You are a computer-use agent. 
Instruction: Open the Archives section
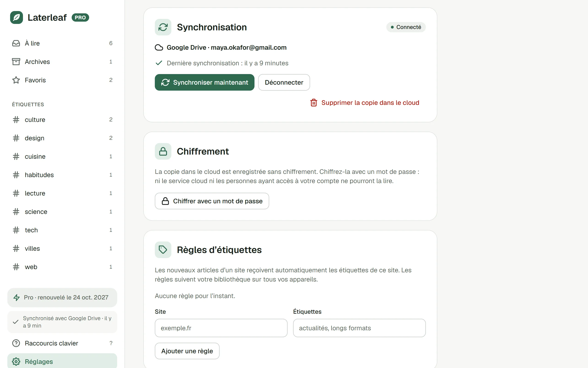[62, 62]
